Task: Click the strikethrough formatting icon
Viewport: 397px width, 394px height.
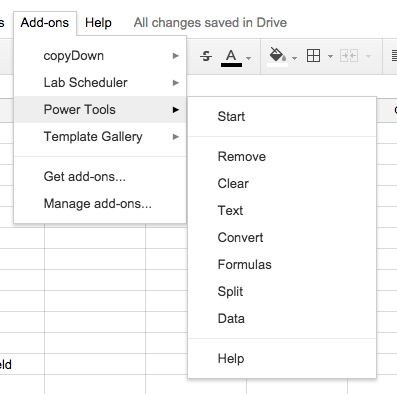Action: point(206,56)
